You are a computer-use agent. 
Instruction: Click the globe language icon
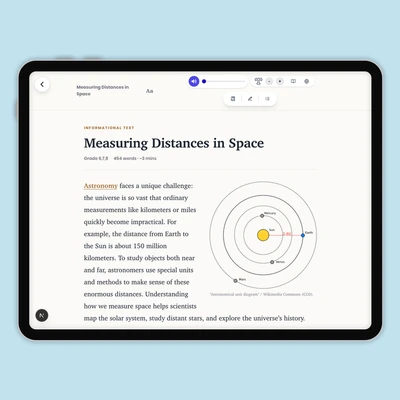point(307,81)
